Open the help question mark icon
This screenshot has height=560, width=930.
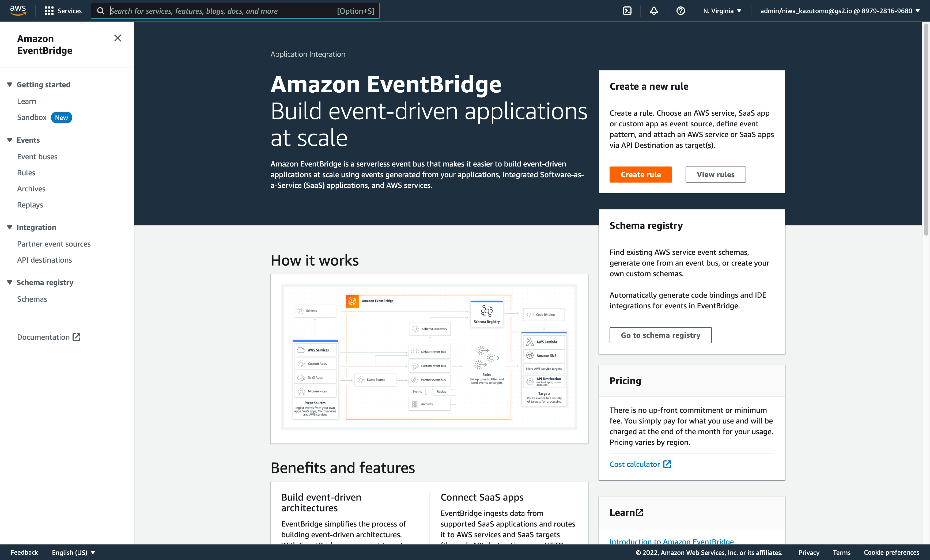pos(681,11)
